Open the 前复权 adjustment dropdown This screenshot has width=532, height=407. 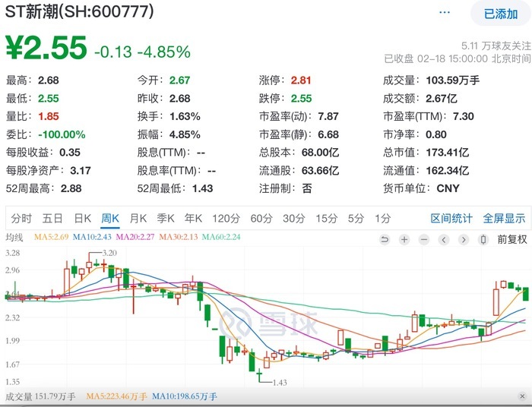tap(512, 240)
